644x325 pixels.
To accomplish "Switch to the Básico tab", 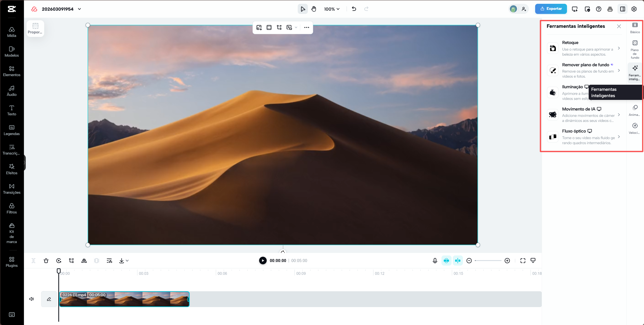I will (635, 28).
